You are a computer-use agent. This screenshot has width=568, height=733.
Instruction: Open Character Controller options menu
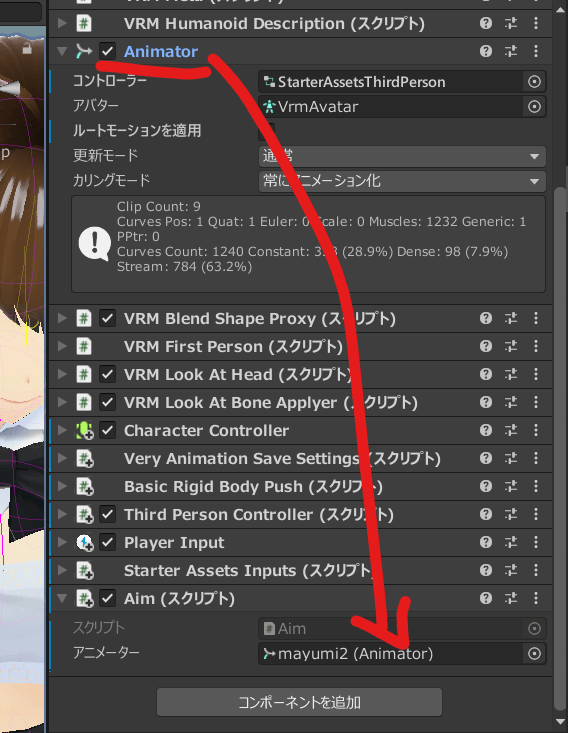536,431
